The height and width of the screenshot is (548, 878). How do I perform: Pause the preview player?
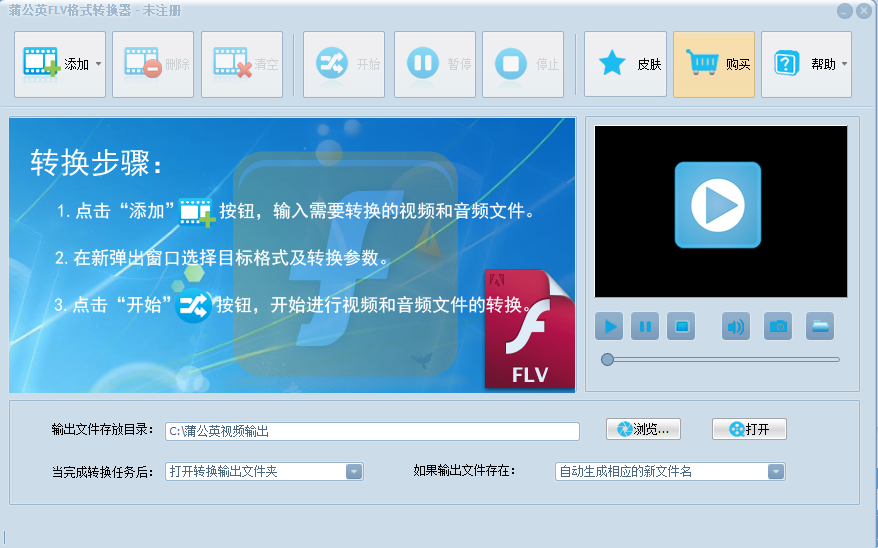645,326
